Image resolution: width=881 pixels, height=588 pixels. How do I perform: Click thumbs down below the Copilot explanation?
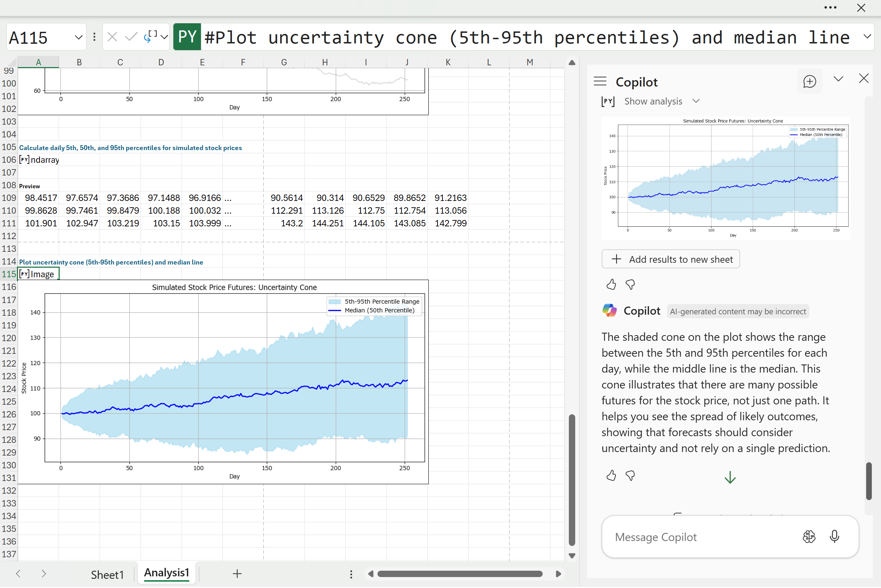click(x=630, y=475)
